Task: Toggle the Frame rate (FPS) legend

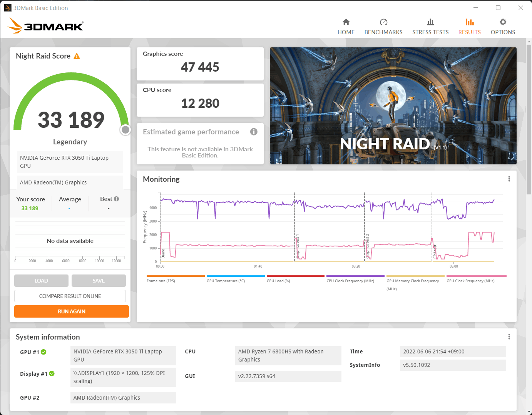Action: click(176, 276)
